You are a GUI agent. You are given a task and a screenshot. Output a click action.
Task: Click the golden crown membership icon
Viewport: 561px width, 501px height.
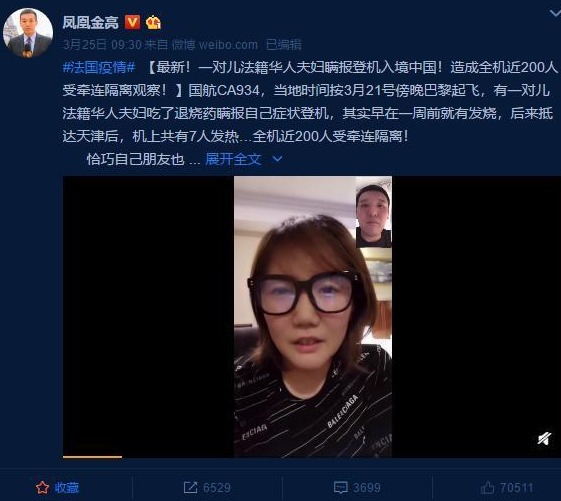point(153,23)
